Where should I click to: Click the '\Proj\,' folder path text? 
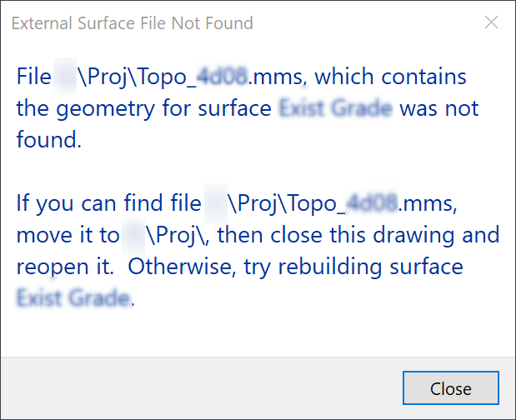(x=181, y=235)
